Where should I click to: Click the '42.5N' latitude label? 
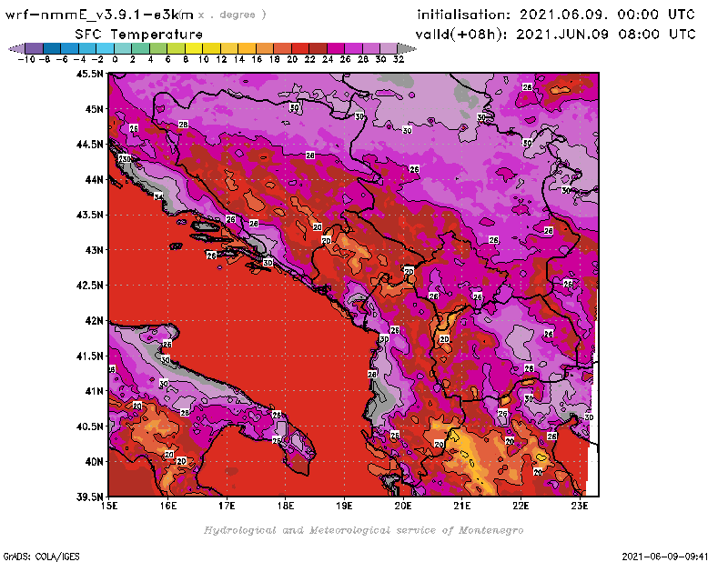pyautogui.click(x=89, y=285)
